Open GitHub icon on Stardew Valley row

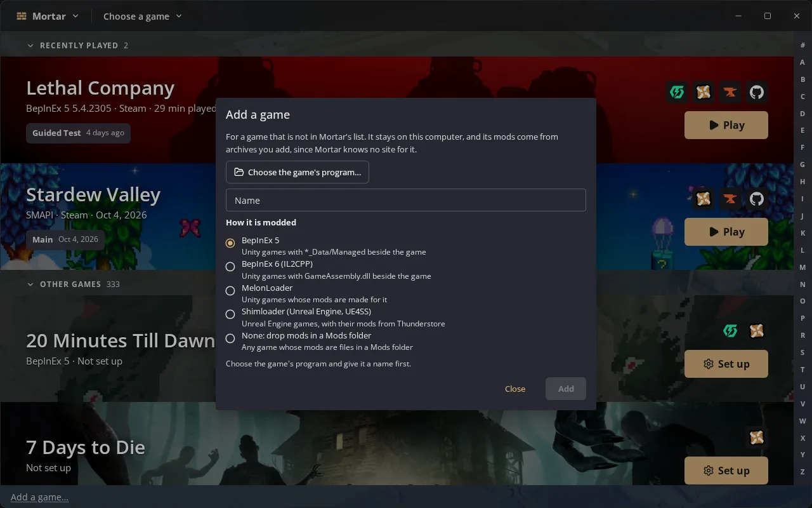coord(756,199)
